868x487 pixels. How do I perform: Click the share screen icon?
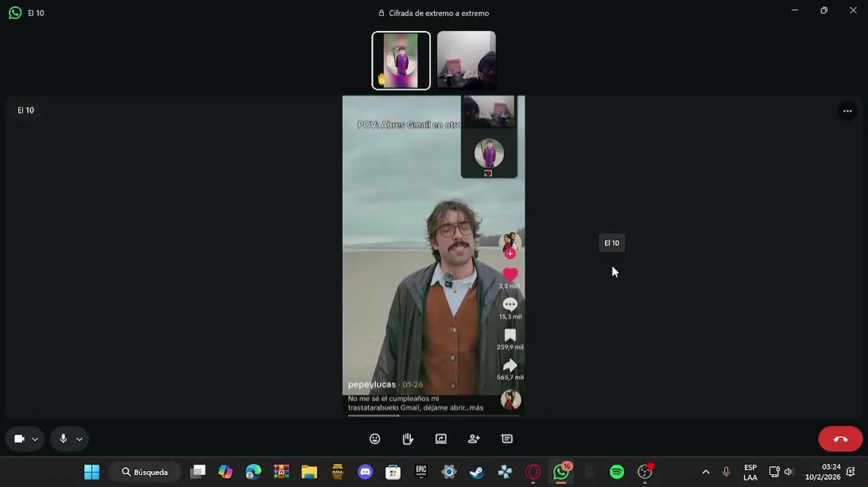point(441,439)
